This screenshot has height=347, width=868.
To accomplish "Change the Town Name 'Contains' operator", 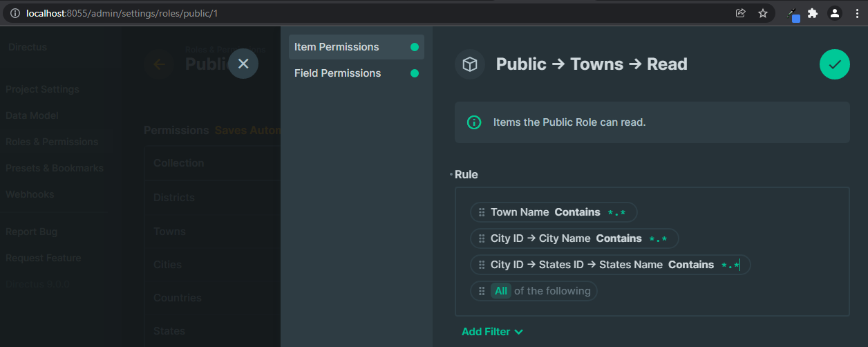I will (577, 212).
